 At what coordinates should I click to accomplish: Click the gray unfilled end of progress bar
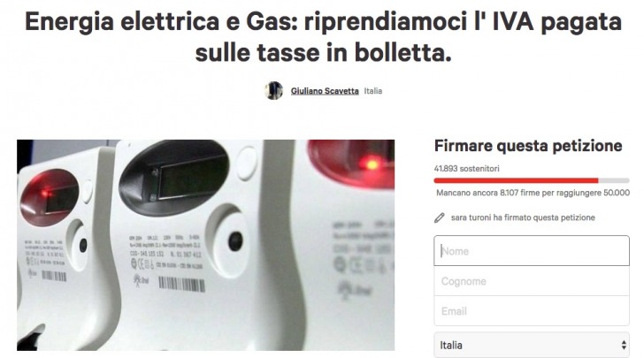(614, 180)
